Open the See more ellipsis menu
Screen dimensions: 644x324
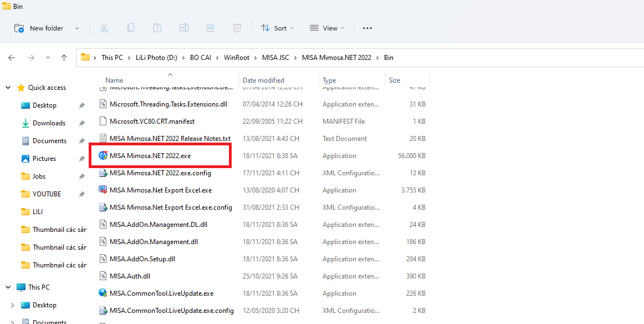click(x=367, y=28)
